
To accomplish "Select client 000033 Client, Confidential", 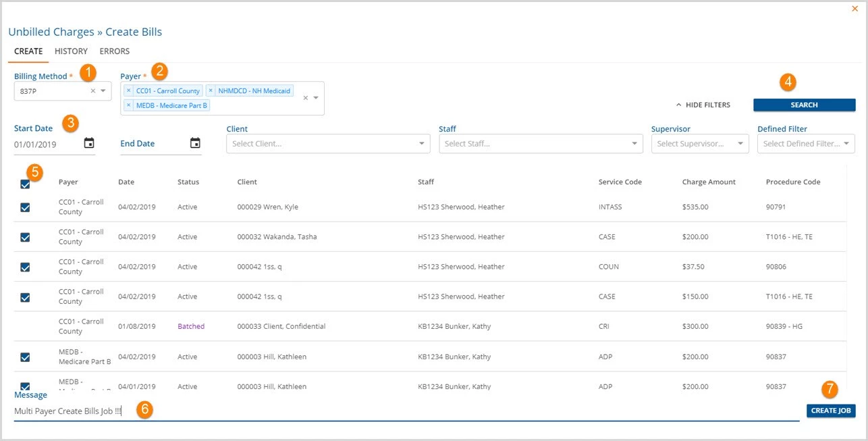I will pos(281,326).
